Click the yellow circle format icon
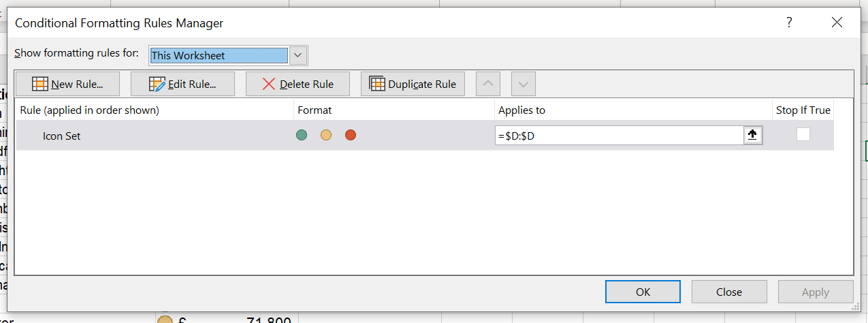The height and width of the screenshot is (323, 868). coord(326,135)
